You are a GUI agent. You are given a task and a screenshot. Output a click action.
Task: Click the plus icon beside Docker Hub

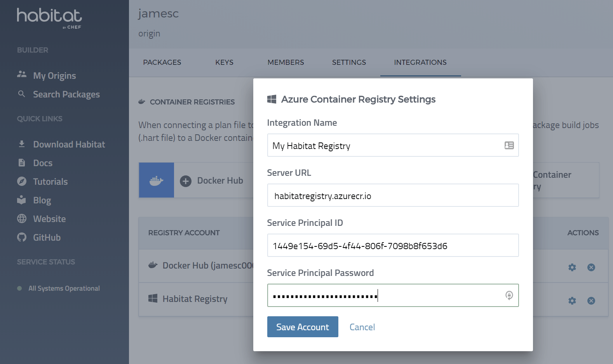pos(186,181)
